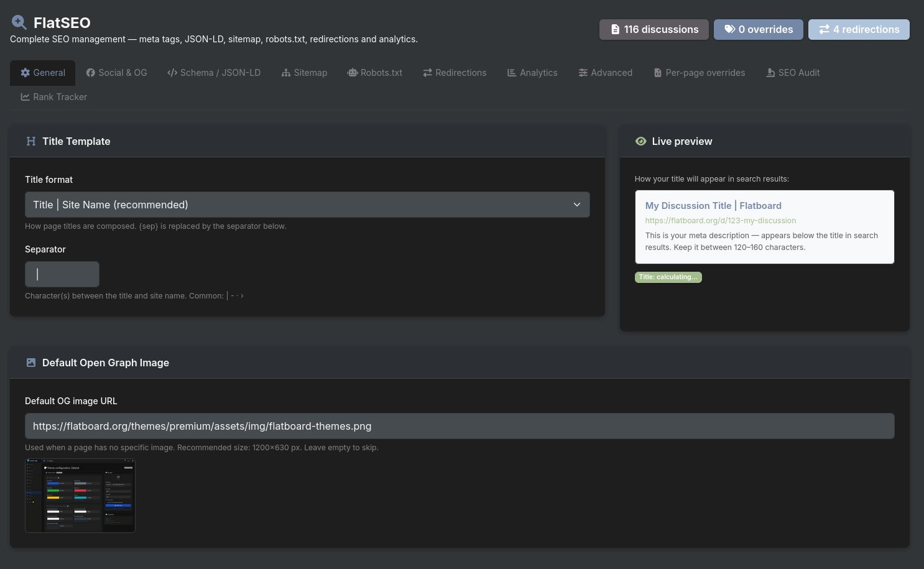Click the OG image preview thumbnail
Image resolution: width=924 pixels, height=569 pixels.
coord(80,496)
